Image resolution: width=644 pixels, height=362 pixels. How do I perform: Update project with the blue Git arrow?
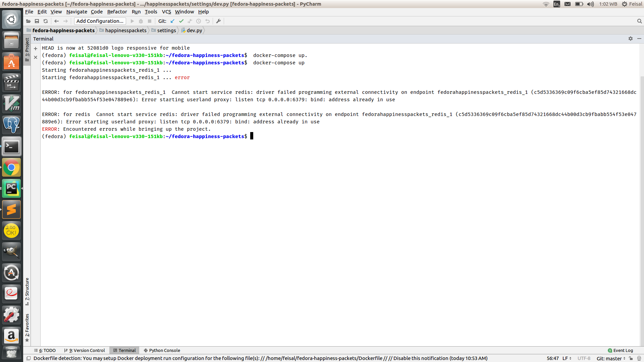(172, 21)
